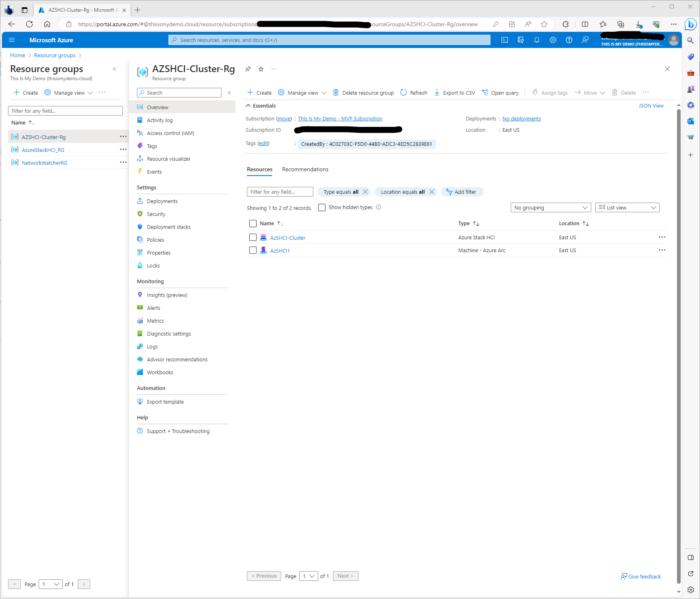Open the JSON View link
The height and width of the screenshot is (599, 700).
(x=651, y=106)
